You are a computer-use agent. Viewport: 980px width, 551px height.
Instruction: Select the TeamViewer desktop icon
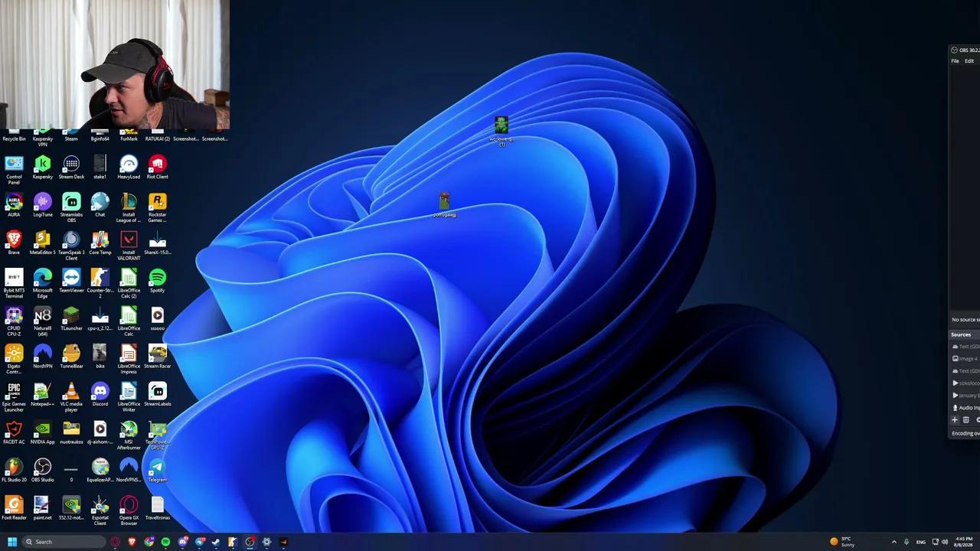pyautogui.click(x=71, y=281)
